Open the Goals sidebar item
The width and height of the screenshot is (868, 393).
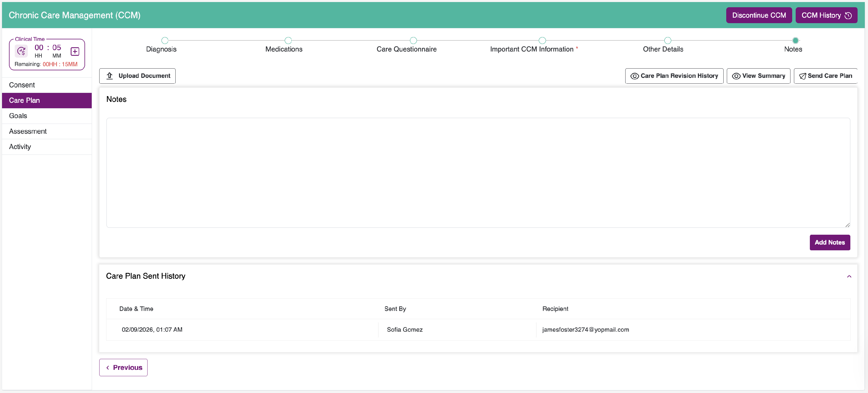coord(18,116)
